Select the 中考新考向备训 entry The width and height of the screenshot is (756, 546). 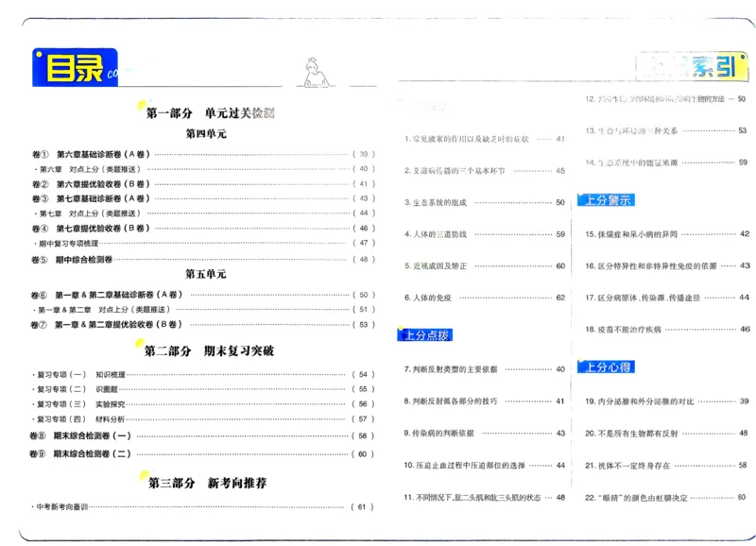coord(202,507)
